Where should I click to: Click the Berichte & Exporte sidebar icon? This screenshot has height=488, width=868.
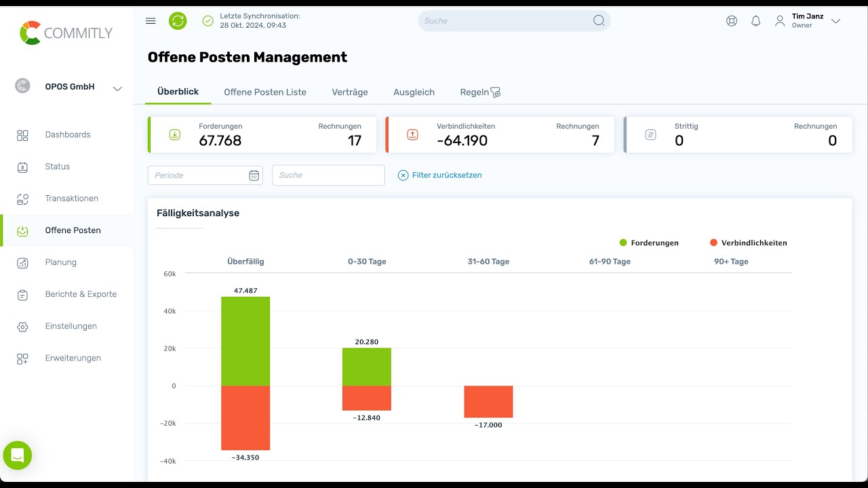coord(22,294)
